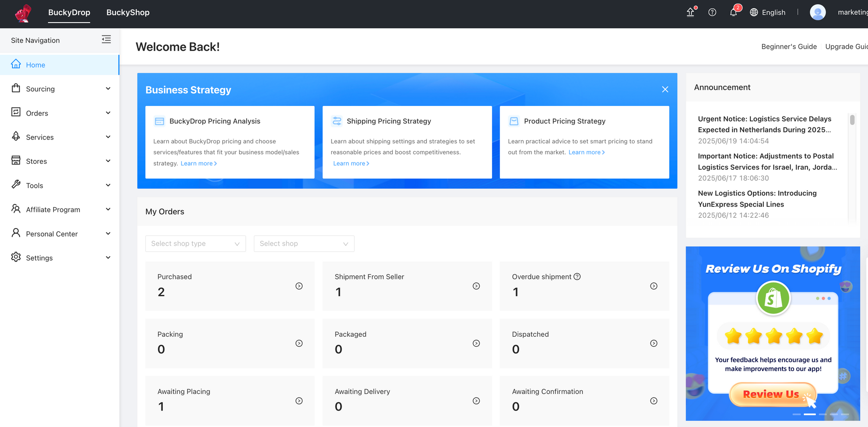Close the Business Strategy banner

click(x=665, y=89)
